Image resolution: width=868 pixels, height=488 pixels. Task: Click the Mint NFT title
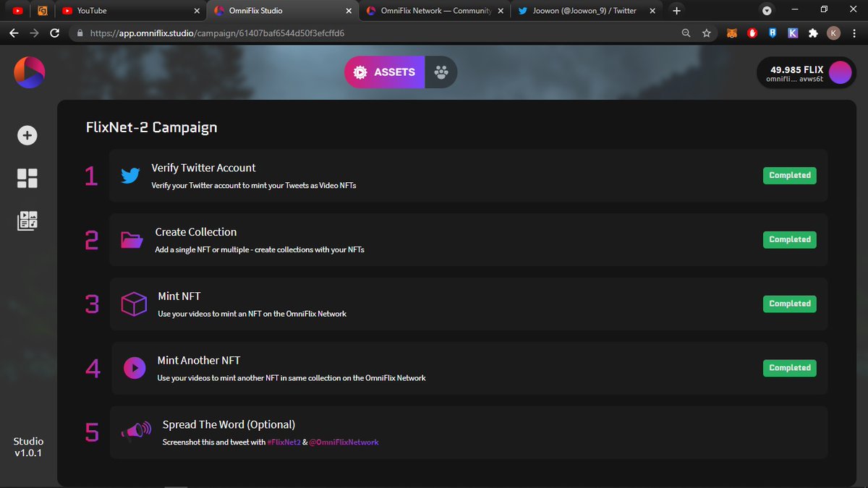coord(179,296)
